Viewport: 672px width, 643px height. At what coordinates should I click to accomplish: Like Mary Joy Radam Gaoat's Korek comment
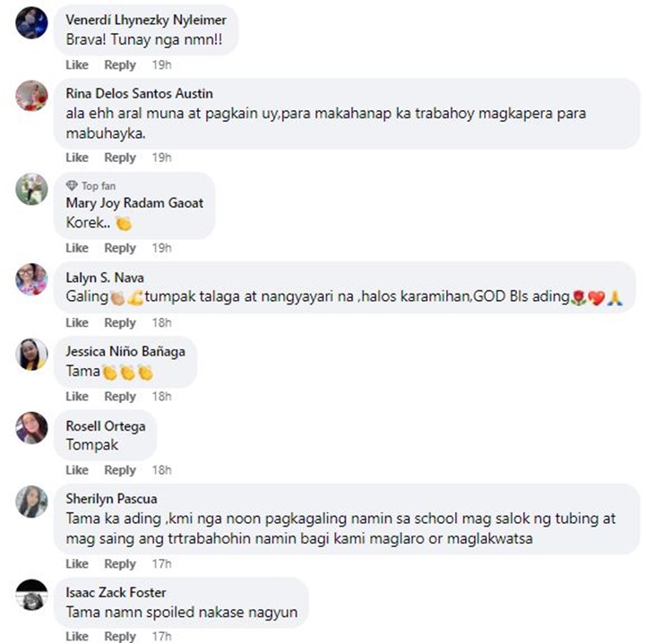coord(77,248)
